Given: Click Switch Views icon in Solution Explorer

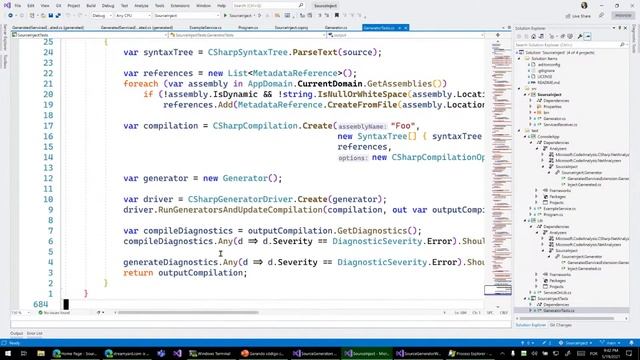Looking at the screenshot, I should 541,36.
